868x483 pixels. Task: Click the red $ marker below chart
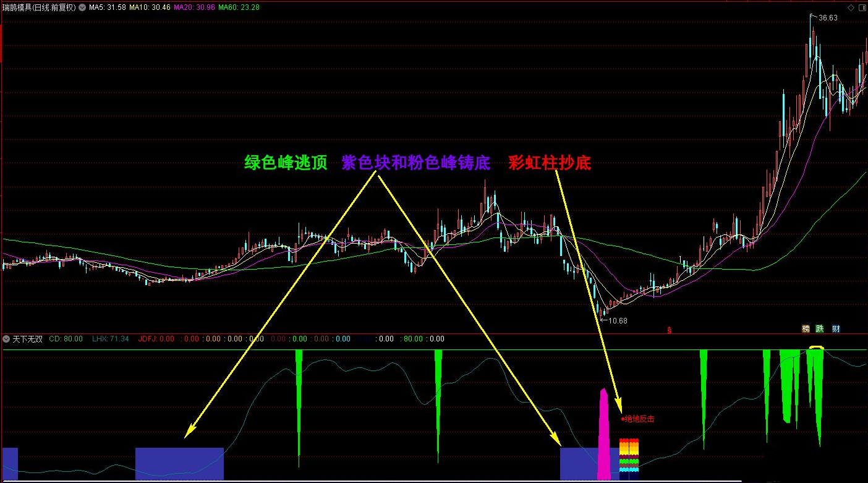tap(669, 330)
